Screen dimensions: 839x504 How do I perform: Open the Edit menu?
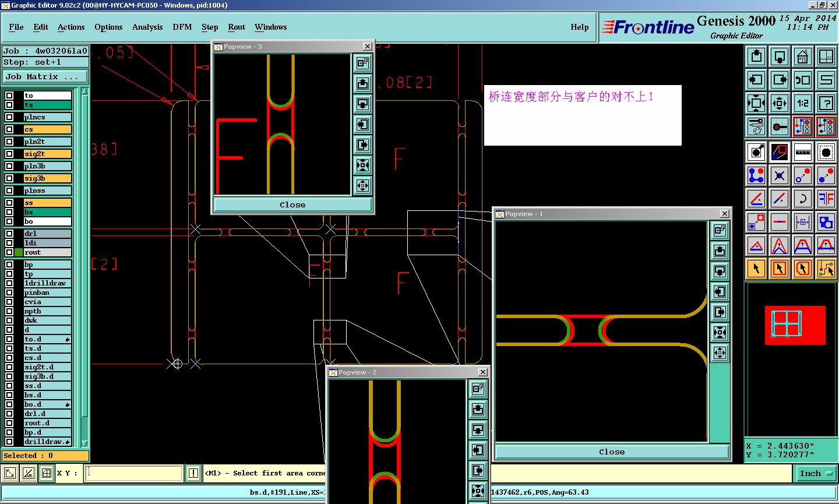pos(41,27)
